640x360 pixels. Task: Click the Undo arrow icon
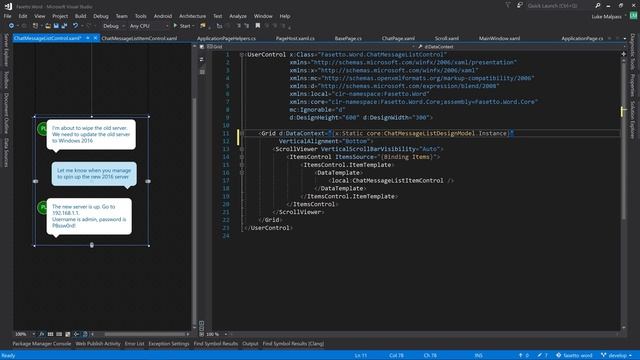(x=76, y=26)
